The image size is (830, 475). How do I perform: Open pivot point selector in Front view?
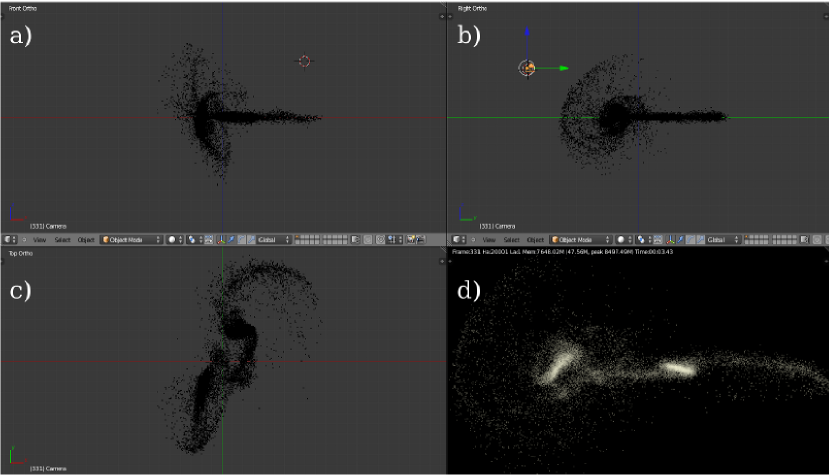(193, 240)
